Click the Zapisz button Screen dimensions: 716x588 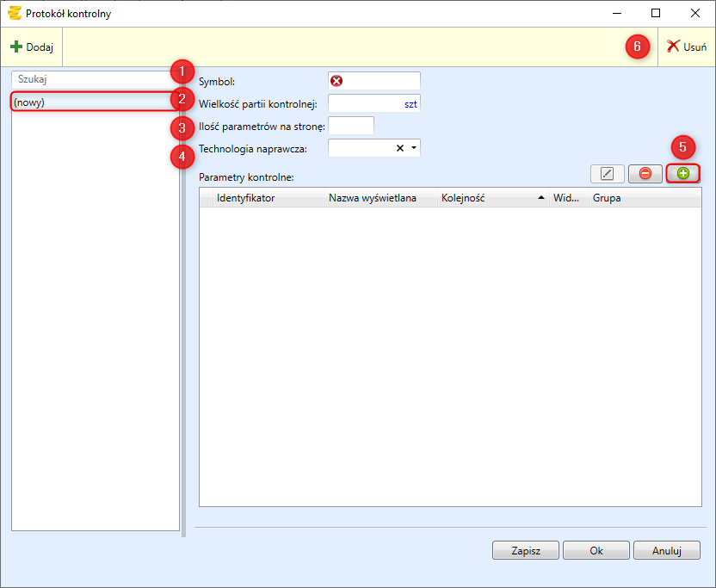(x=525, y=550)
